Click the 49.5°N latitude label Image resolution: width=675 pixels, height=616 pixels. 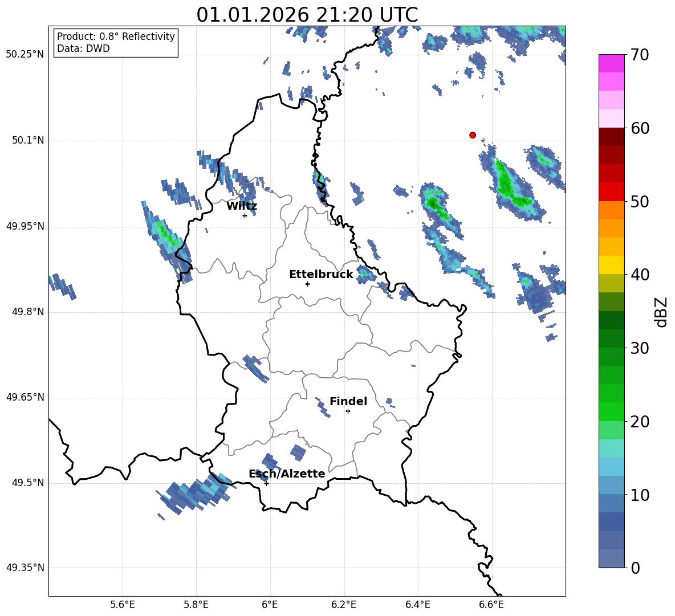tap(28, 483)
